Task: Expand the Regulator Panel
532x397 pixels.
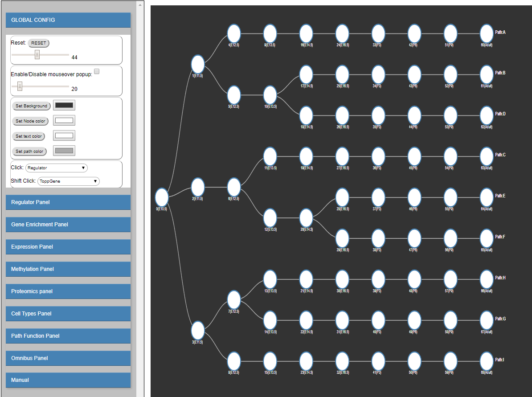Action: [x=68, y=202]
